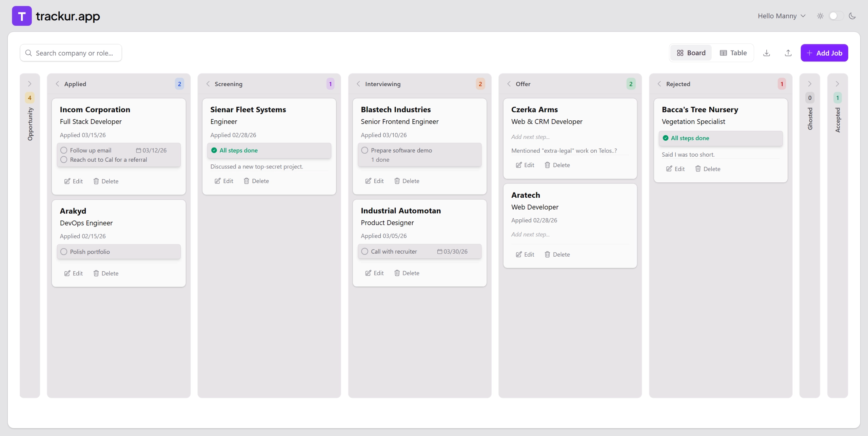Collapse the Applied column
This screenshot has width=868, height=436.
[x=57, y=84]
